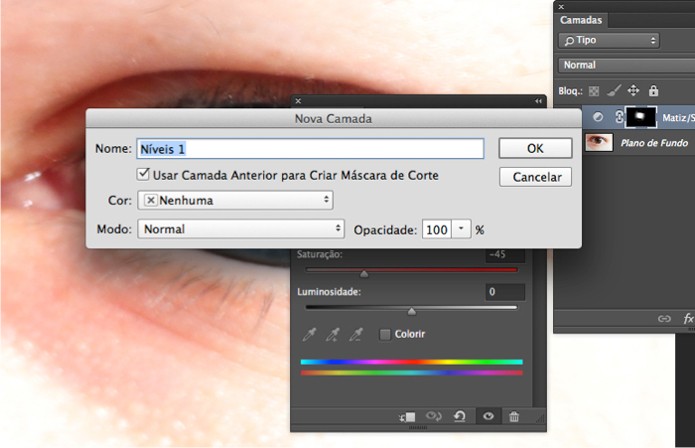Uncheck Usar Camada Anterior clipping mask checkbox
The width and height of the screenshot is (695, 448).
pyautogui.click(x=143, y=175)
